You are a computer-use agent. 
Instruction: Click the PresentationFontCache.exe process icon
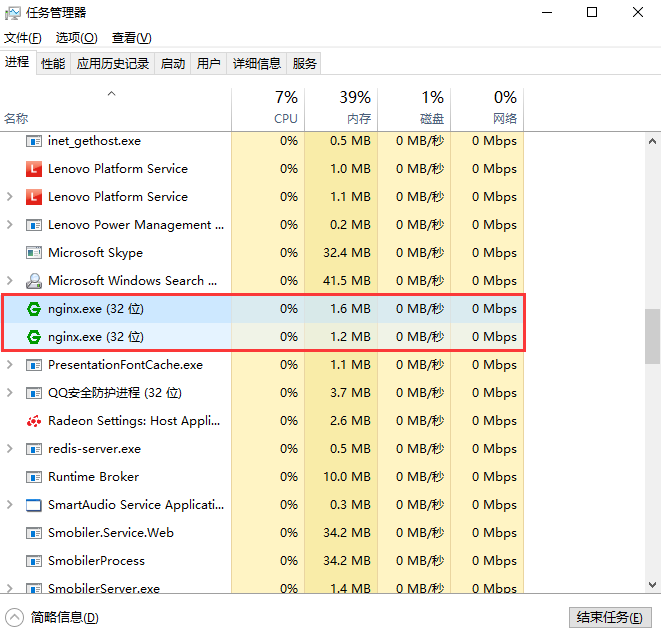pyautogui.click(x=34, y=365)
